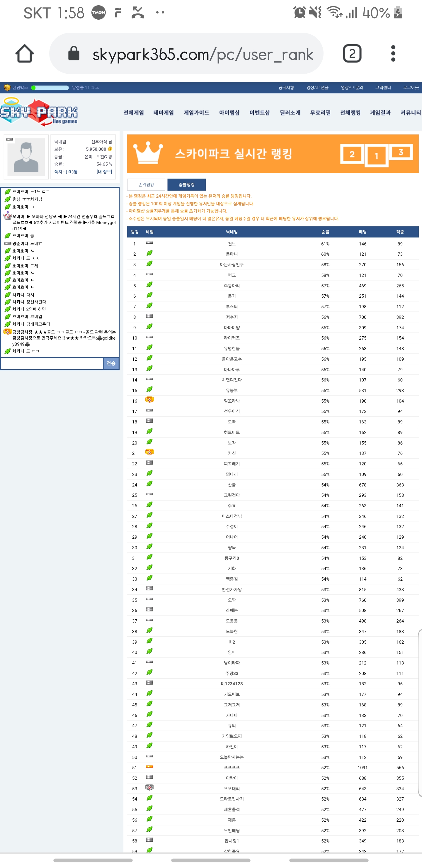Open the browser three-dot menu

[393, 54]
